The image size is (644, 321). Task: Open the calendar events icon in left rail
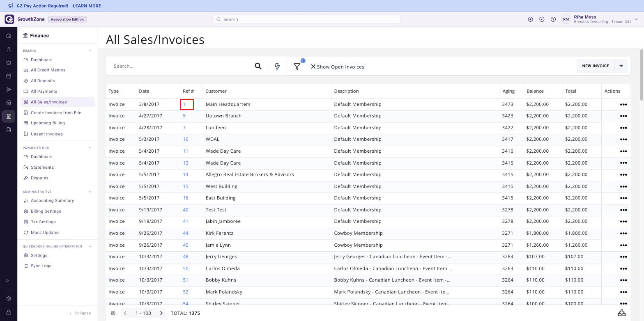click(x=9, y=76)
